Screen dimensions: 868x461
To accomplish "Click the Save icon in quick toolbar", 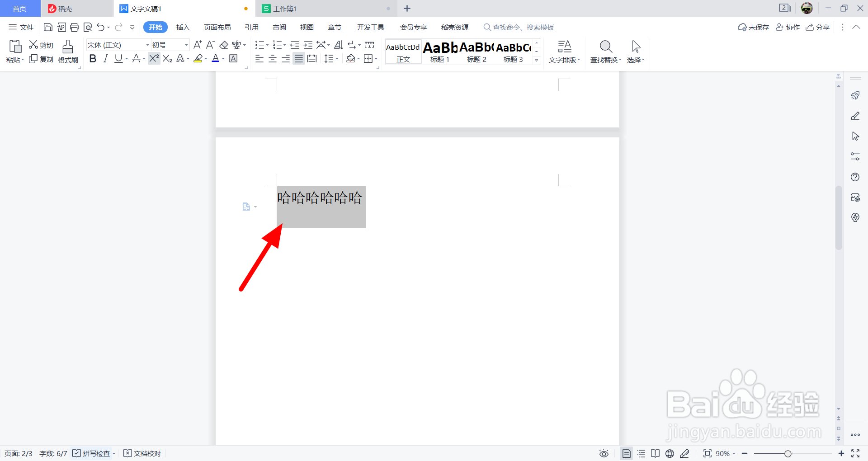I will pyautogui.click(x=48, y=28).
